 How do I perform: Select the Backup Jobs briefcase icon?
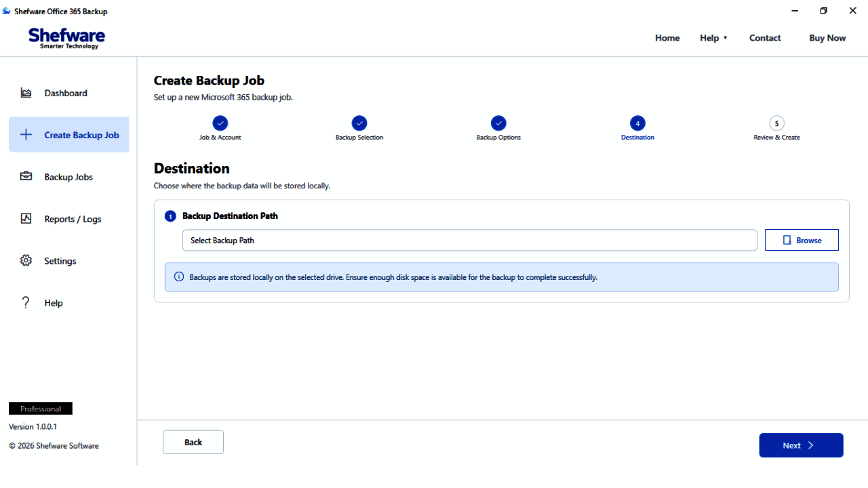coord(26,176)
